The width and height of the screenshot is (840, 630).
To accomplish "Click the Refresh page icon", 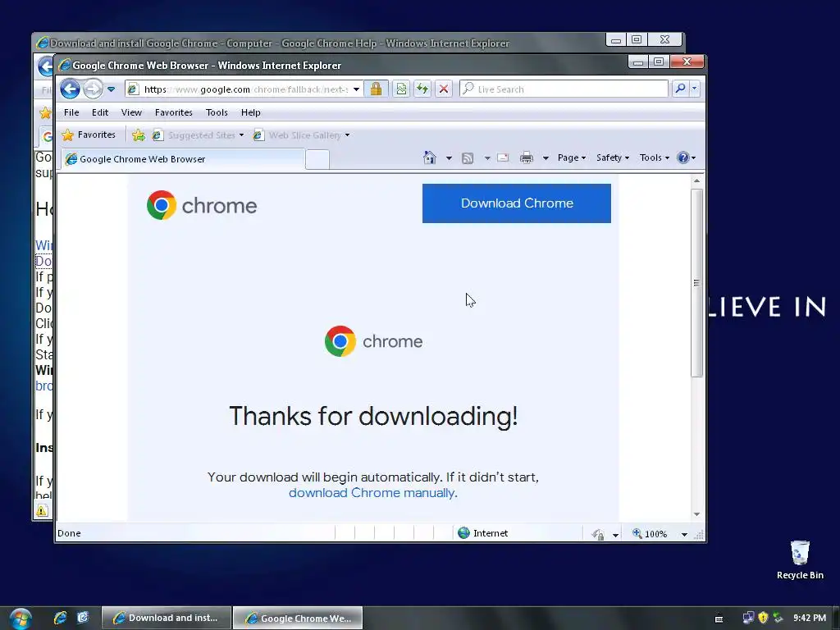I will tap(422, 89).
